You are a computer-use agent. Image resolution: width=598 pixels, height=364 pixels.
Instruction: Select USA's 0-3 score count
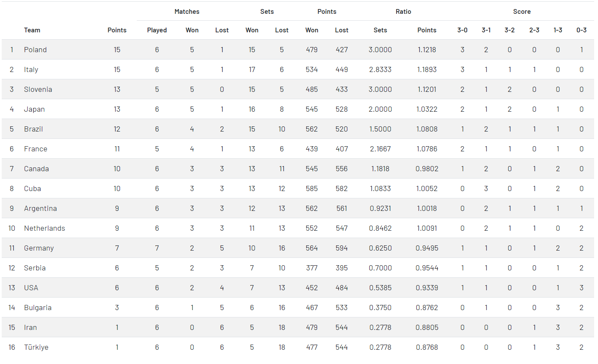[582, 288]
